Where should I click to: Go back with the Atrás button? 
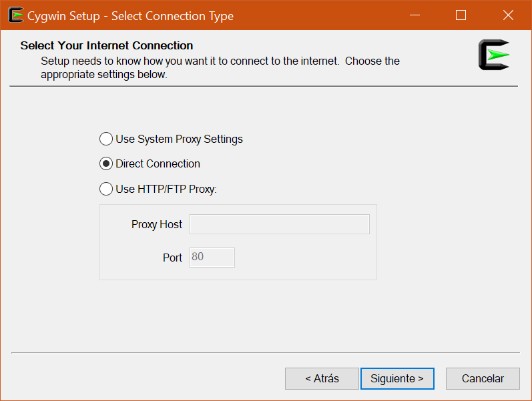pos(322,378)
